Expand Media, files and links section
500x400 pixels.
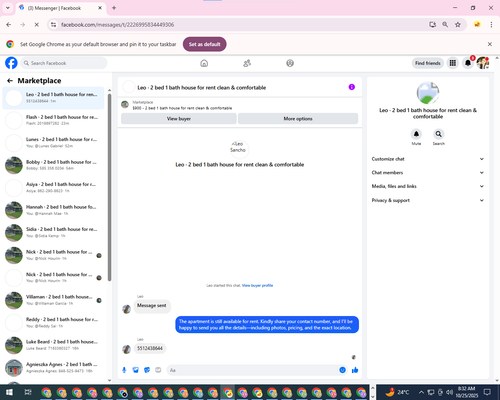428,186
